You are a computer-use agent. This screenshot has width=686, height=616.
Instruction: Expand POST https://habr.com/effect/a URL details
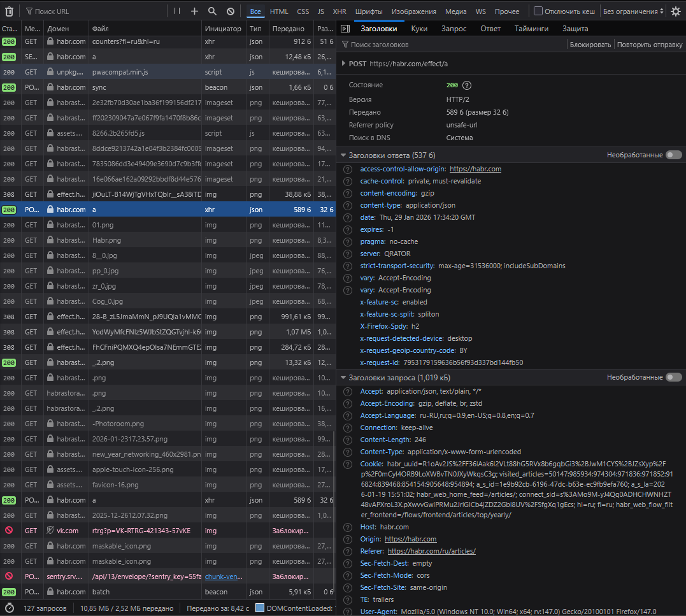tap(343, 64)
